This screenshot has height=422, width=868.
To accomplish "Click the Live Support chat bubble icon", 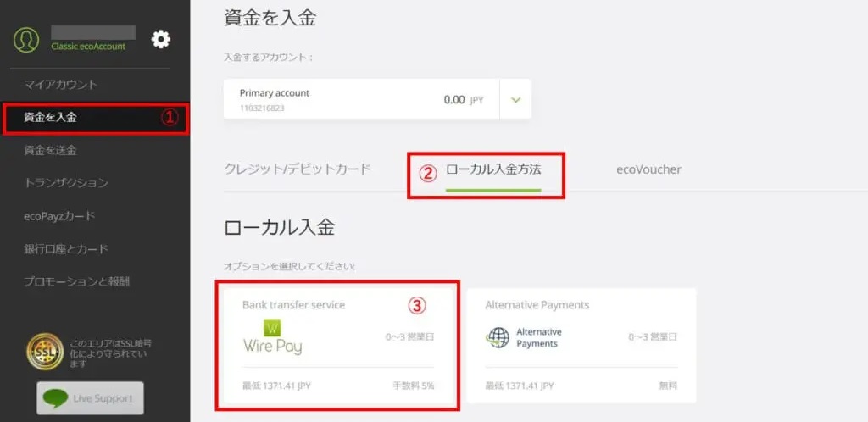I will click(x=56, y=398).
